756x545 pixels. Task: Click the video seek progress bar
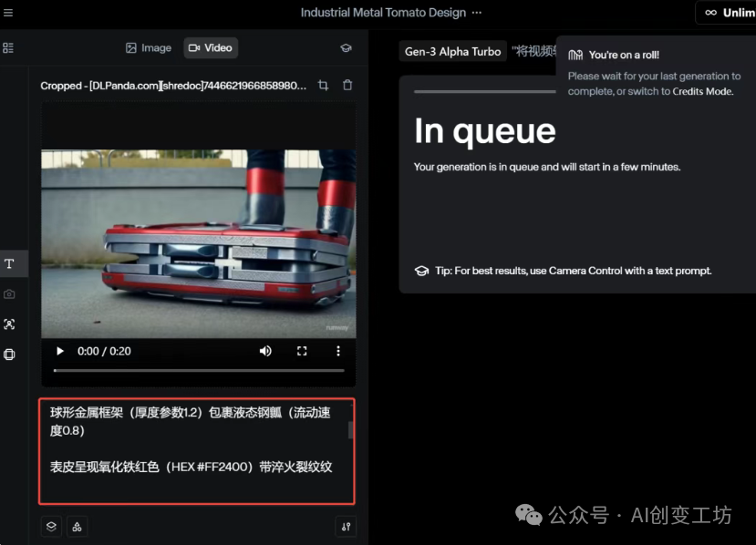pyautogui.click(x=199, y=371)
